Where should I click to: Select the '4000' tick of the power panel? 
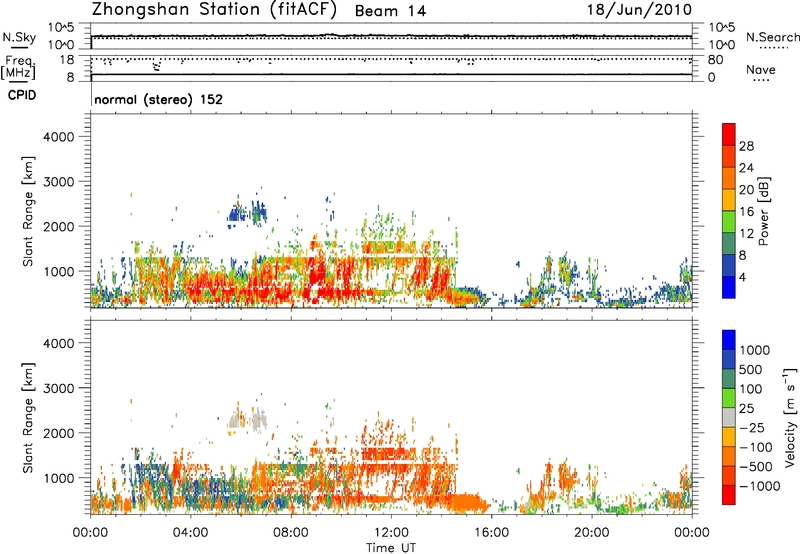tap(58, 137)
